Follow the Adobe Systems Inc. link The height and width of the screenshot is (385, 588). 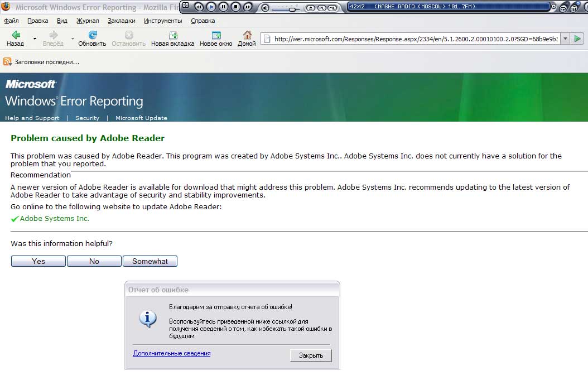pos(54,218)
